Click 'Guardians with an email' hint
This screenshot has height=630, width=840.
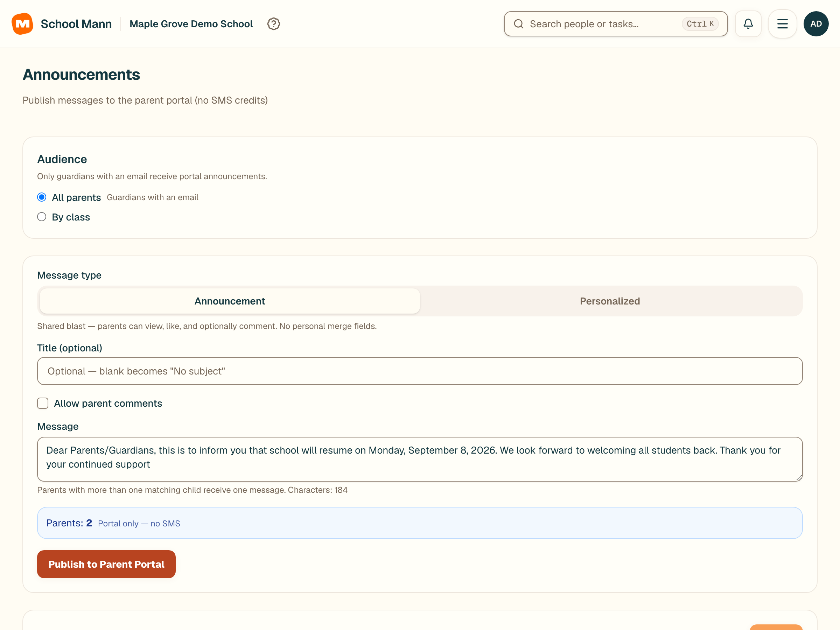pyautogui.click(x=153, y=197)
